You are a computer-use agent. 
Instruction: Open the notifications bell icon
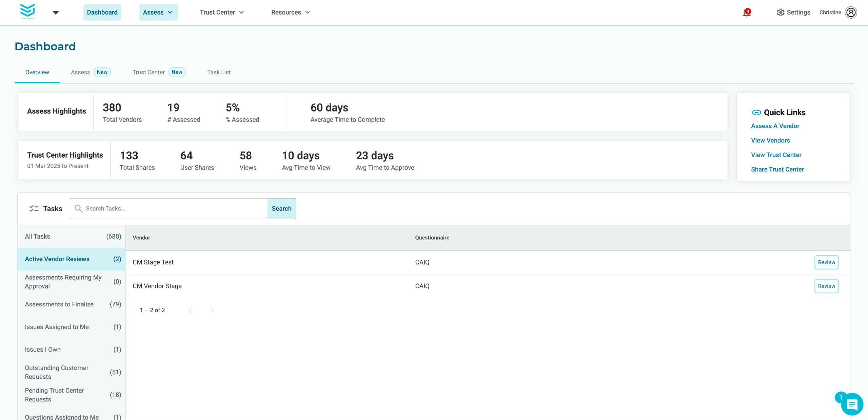pyautogui.click(x=746, y=13)
